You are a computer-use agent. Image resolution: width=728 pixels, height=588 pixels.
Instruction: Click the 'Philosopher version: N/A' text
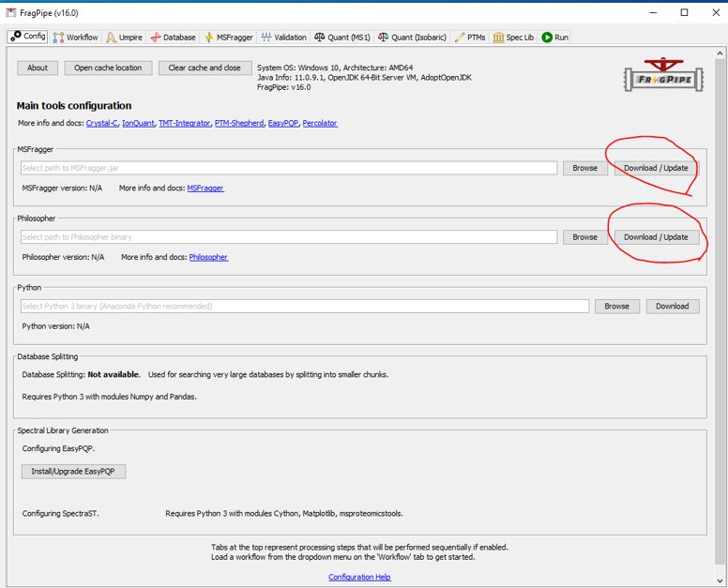(63, 257)
